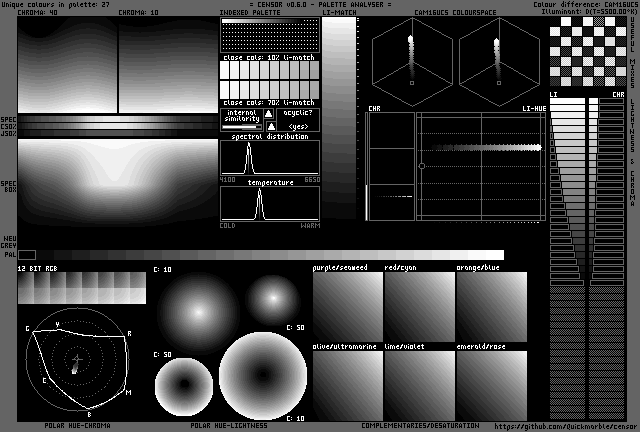Click the 'temperature' label

coord(271,183)
